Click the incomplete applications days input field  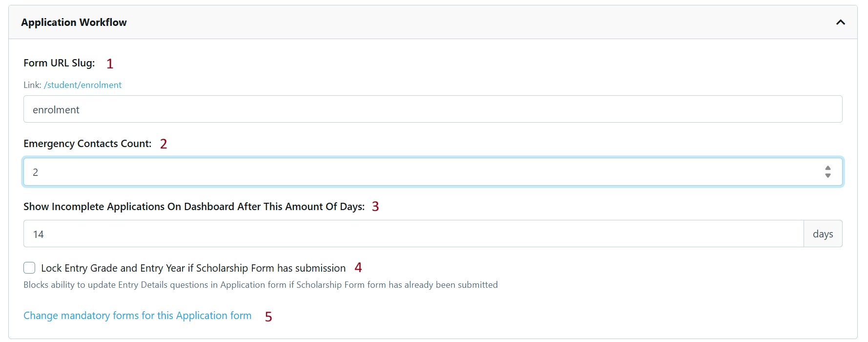(x=413, y=234)
